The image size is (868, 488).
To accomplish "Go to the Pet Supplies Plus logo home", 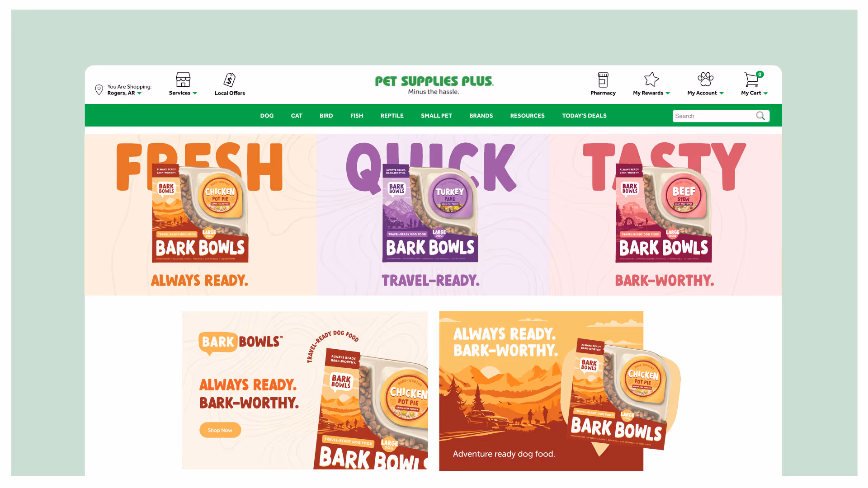I will [x=434, y=85].
